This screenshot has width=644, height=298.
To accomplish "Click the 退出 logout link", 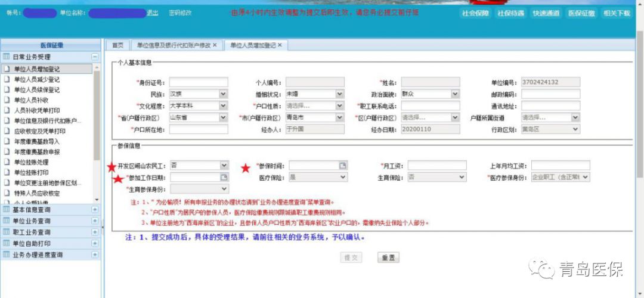I will click(153, 13).
